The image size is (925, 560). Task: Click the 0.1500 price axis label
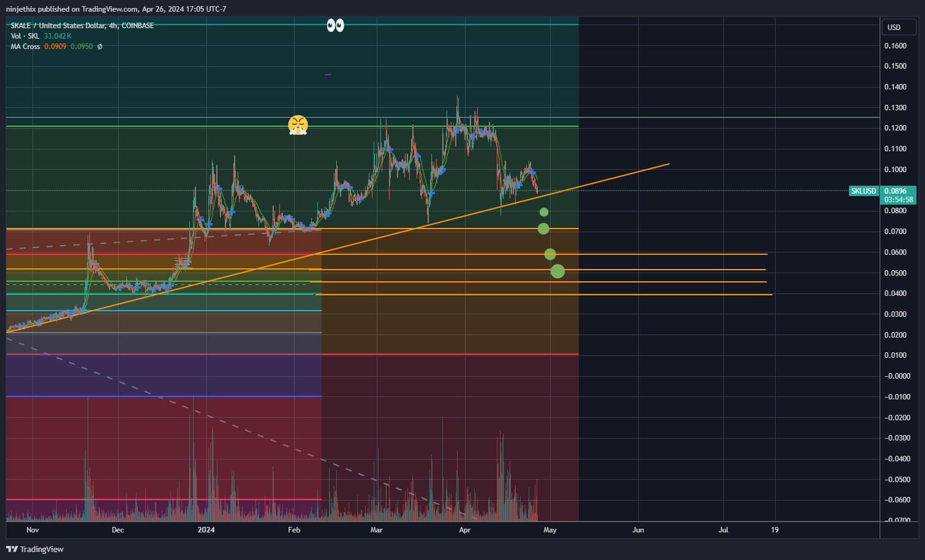click(x=896, y=66)
